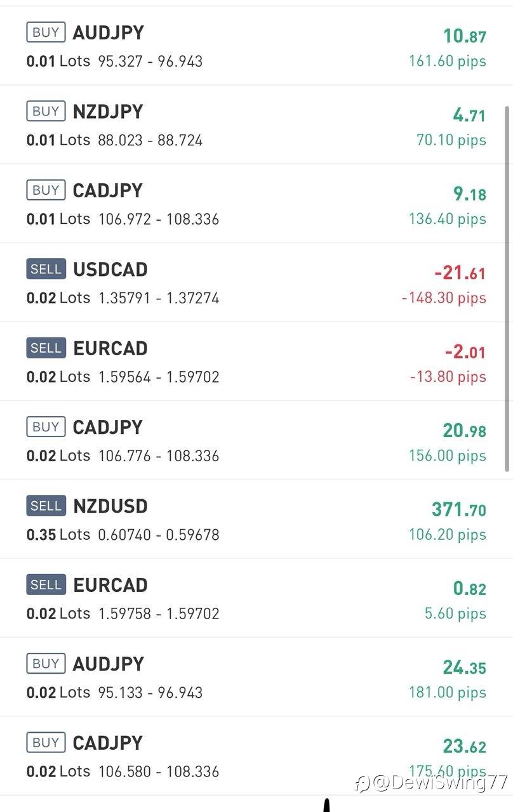Select the USDCAD symbol name
Image resolution: width=513 pixels, height=812 pixels.
110,270
